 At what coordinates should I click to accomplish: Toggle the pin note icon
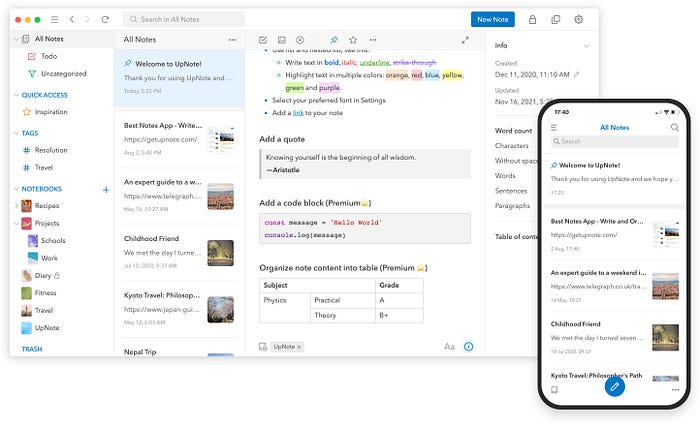tap(334, 40)
